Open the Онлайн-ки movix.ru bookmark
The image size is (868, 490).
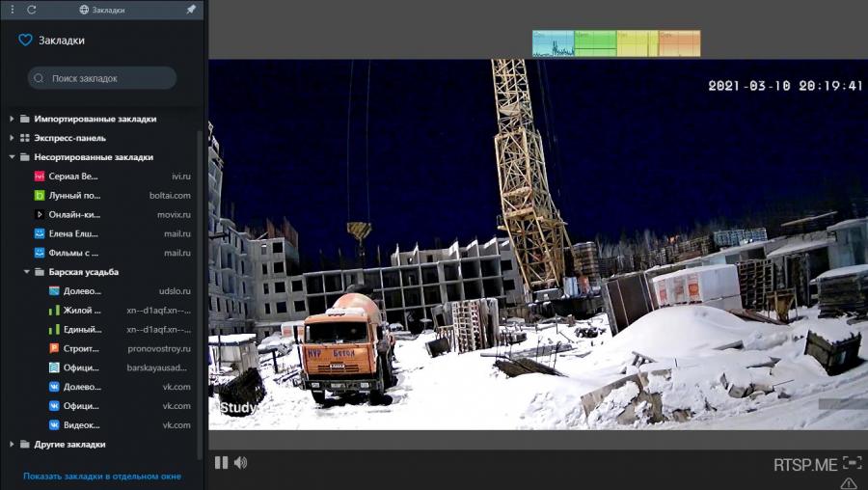(x=73, y=214)
